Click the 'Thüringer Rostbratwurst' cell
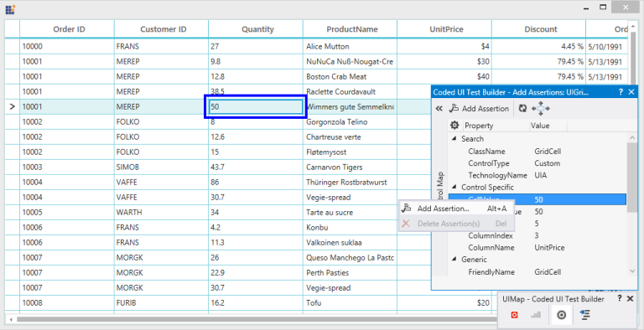Viewport: 644px width, 330px height. tap(350, 183)
